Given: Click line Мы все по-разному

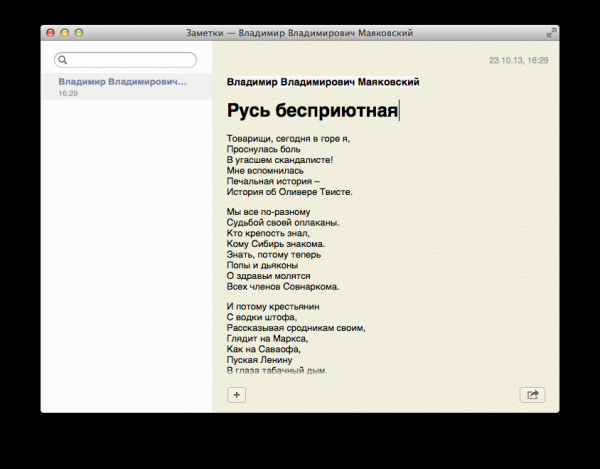Looking at the screenshot, I should pyautogui.click(x=268, y=212).
